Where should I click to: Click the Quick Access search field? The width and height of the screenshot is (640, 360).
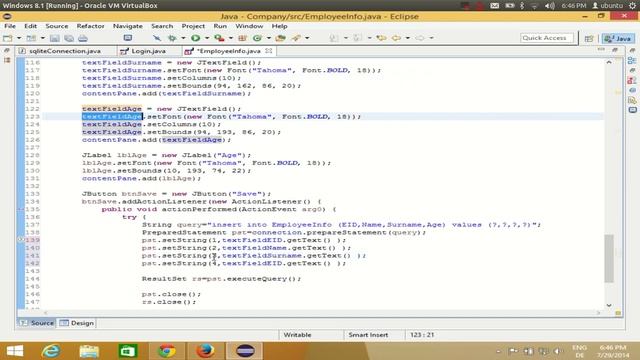(547, 38)
